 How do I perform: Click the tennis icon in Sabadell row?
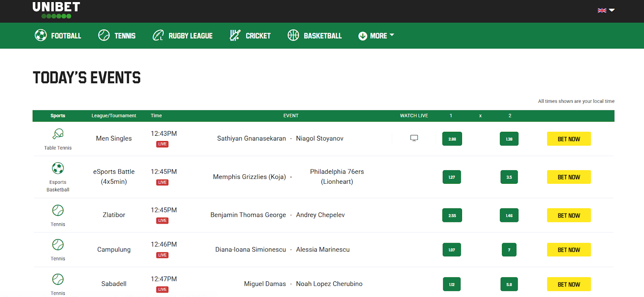[58, 279]
